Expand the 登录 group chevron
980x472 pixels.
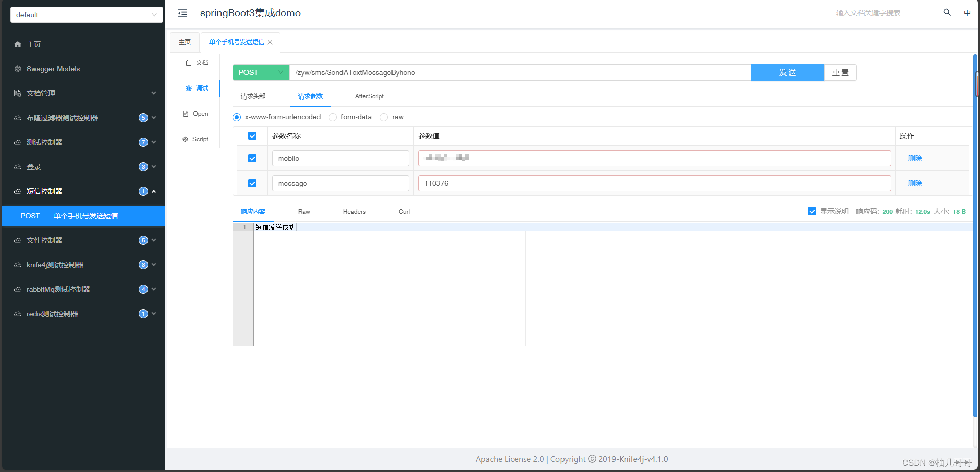tap(154, 167)
